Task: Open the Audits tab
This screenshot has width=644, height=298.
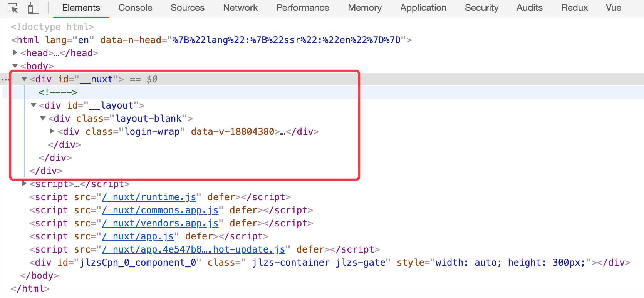Action: coord(530,8)
